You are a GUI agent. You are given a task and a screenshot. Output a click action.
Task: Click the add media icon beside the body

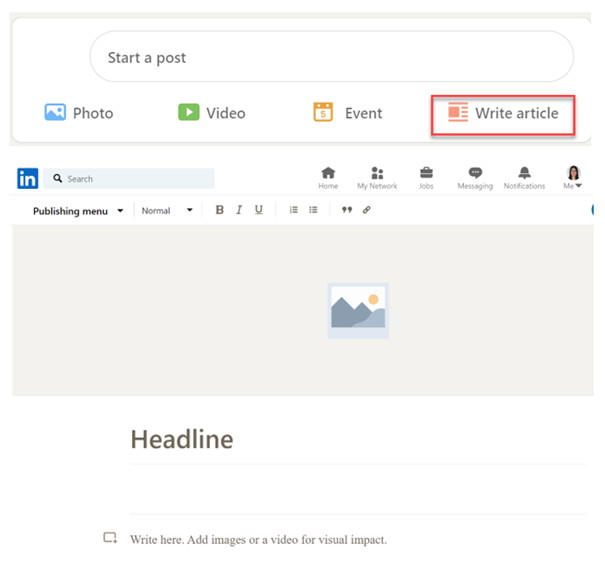coord(110,538)
